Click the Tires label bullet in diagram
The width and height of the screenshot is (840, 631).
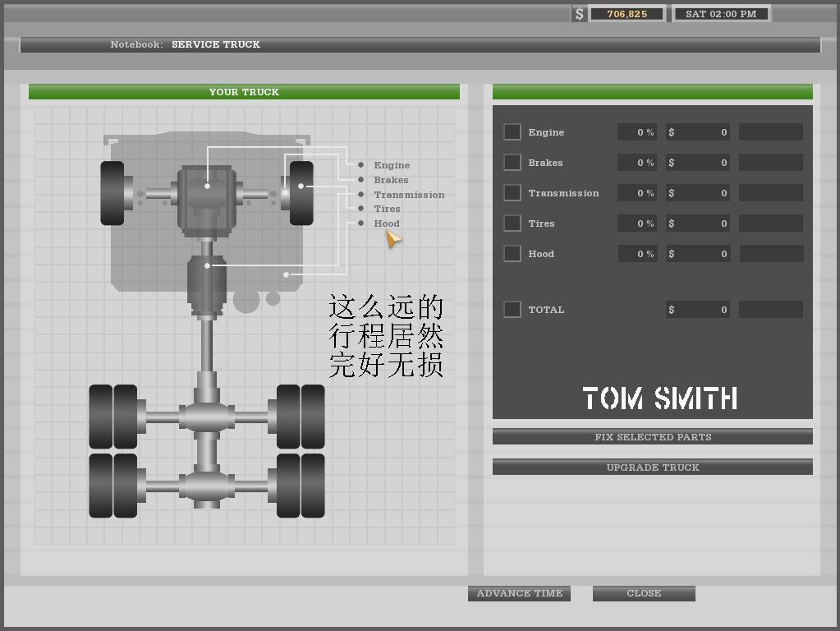tap(360, 209)
